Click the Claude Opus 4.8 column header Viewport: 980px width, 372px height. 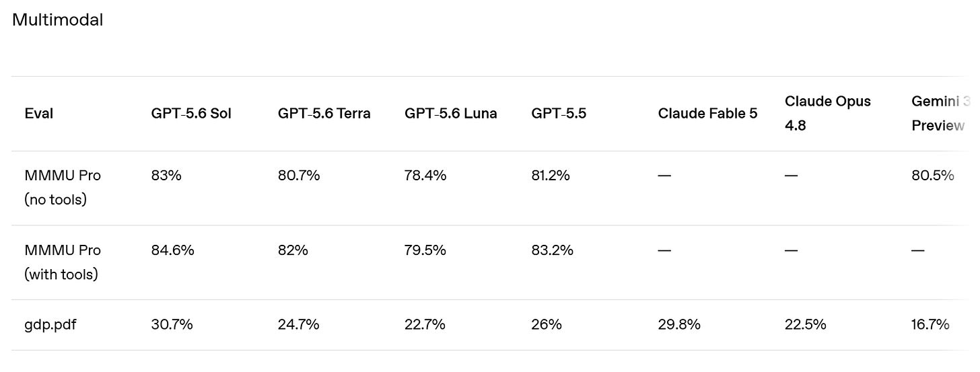pyautogui.click(x=828, y=114)
